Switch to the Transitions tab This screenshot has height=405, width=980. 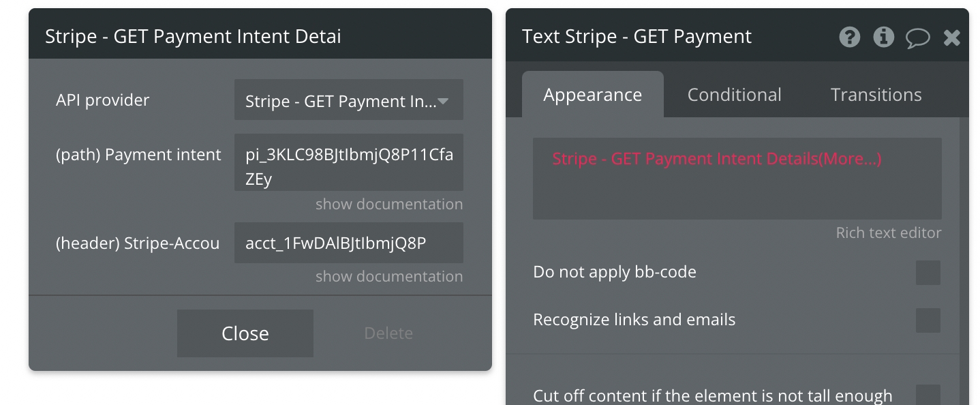[x=876, y=95]
